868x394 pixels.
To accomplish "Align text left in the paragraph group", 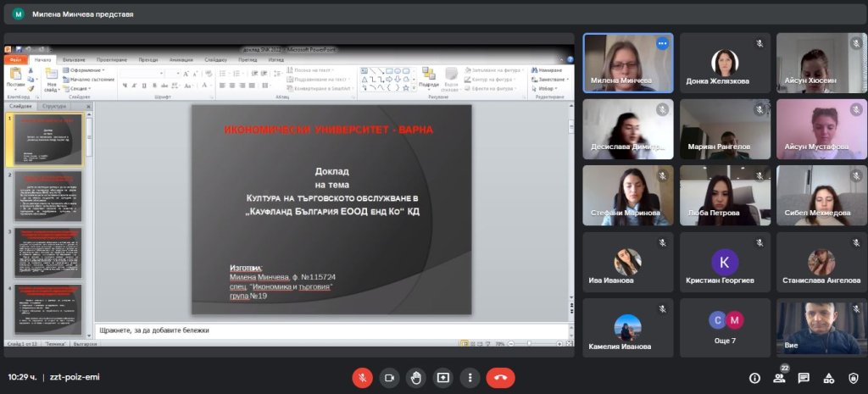I will [x=222, y=86].
